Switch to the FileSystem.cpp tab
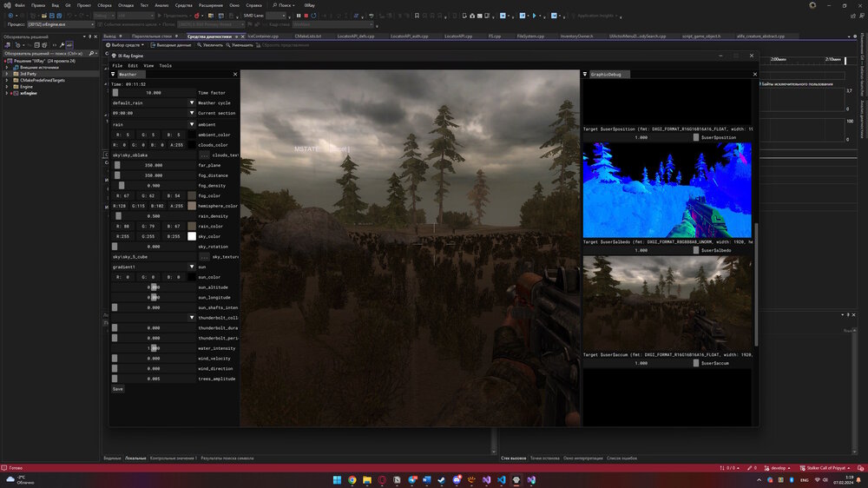Image resolution: width=868 pixels, height=488 pixels. pos(530,36)
